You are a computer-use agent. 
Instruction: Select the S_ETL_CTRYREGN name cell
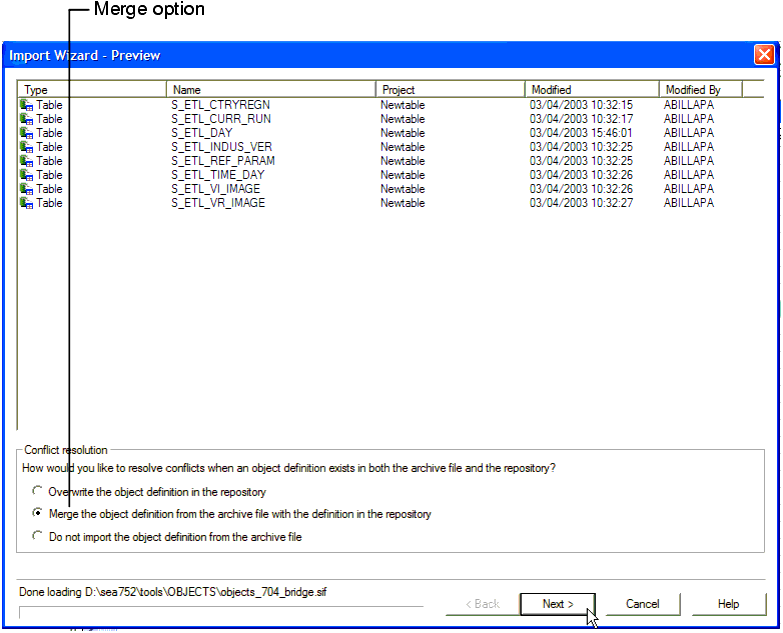[x=221, y=105]
